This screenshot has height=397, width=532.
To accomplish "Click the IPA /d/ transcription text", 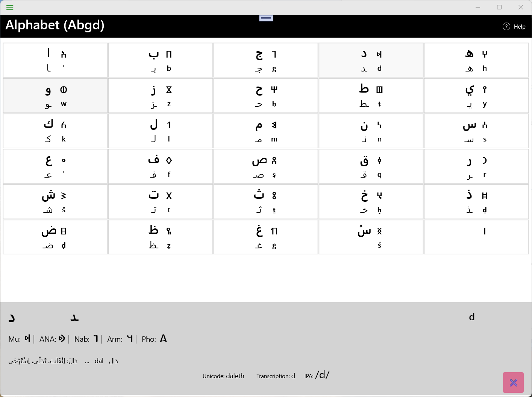I will click(x=322, y=375).
